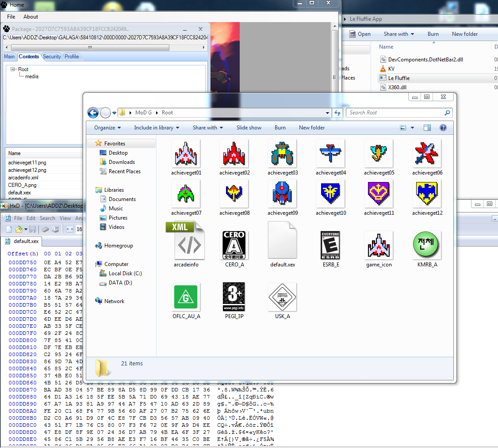Click the refresh icon beside address bar

[x=338, y=113]
